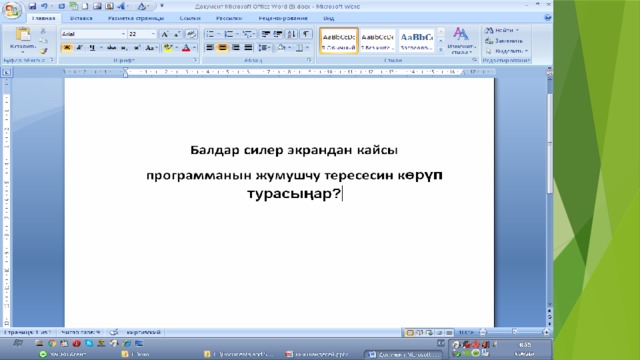Click the red font color swatch
Viewport: 640px width, 360px height.
click(186, 48)
